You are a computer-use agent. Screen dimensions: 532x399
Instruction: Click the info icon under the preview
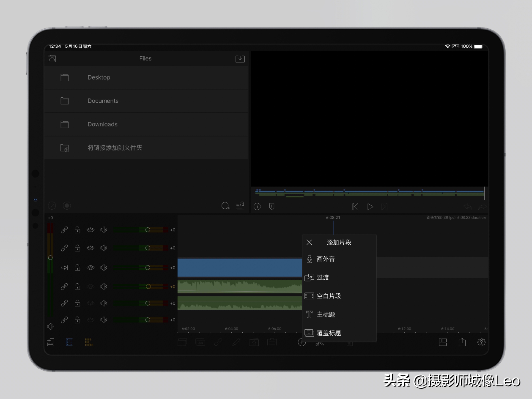(x=257, y=206)
